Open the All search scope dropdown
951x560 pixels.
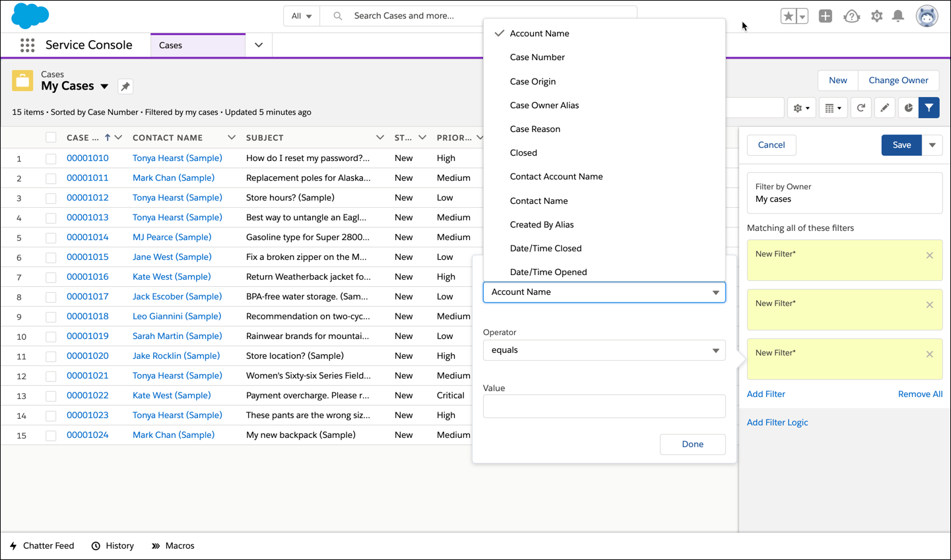coord(302,16)
